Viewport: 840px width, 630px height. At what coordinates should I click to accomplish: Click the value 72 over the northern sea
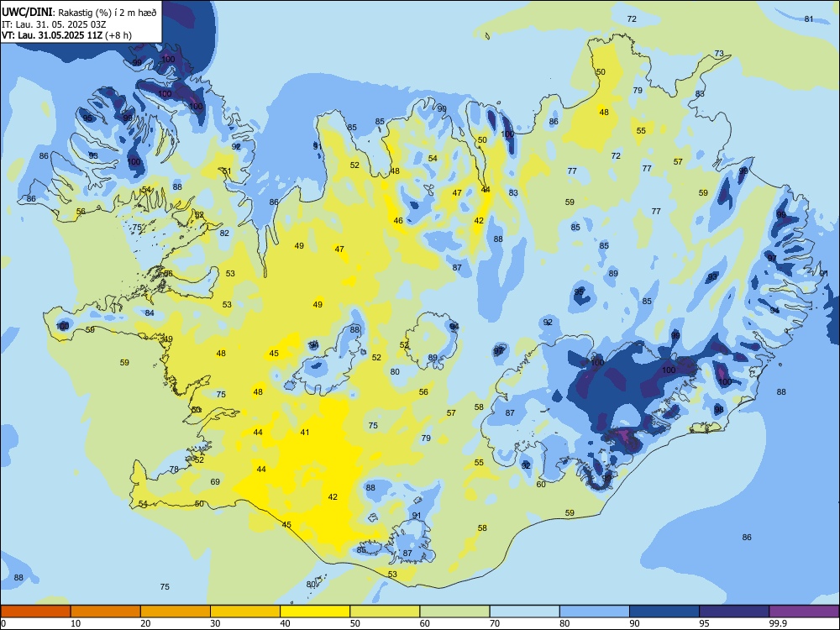632,18
